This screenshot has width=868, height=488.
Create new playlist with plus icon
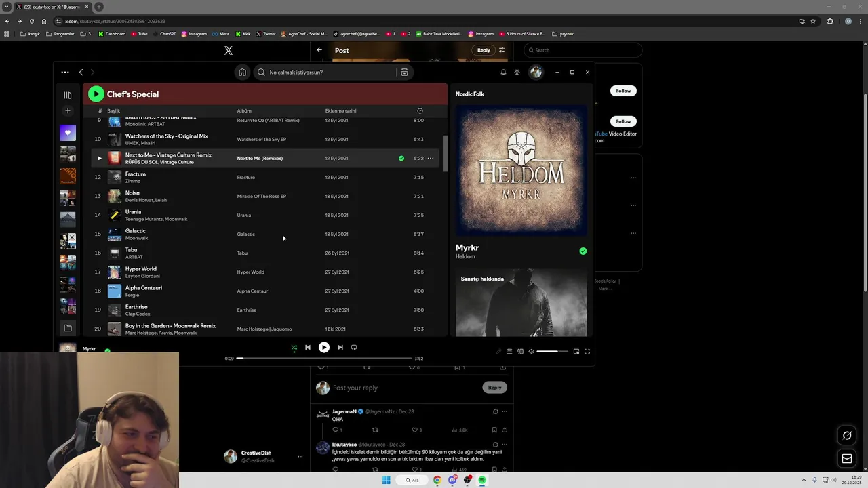pos(68,110)
